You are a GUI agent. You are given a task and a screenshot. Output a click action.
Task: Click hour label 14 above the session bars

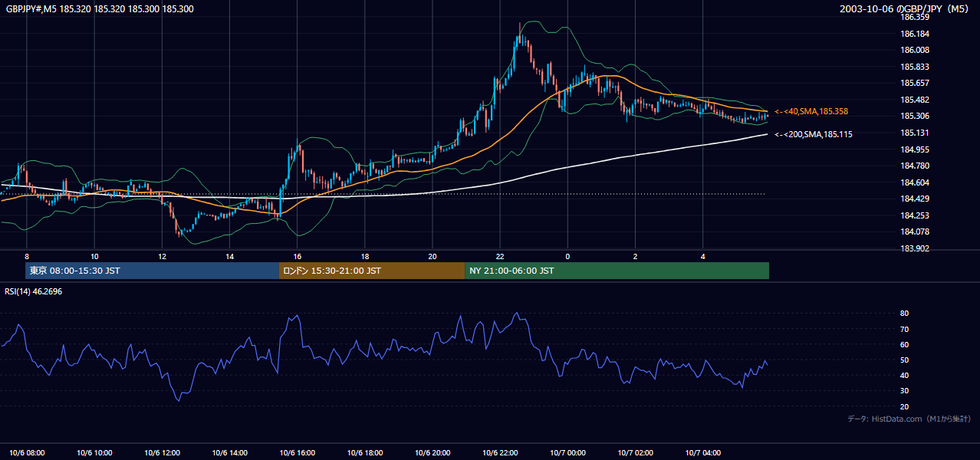tap(229, 256)
